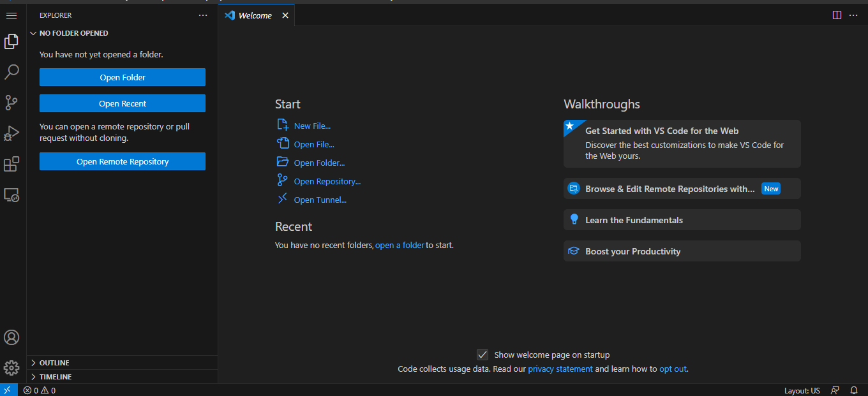This screenshot has height=396, width=868.
Task: Collapse the No Folder Opened section
Action: coord(122,33)
